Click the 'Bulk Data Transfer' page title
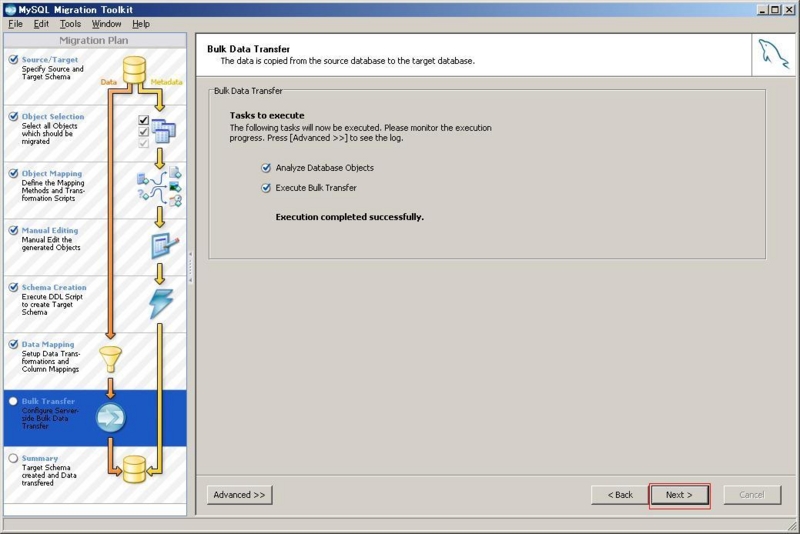 pos(248,49)
